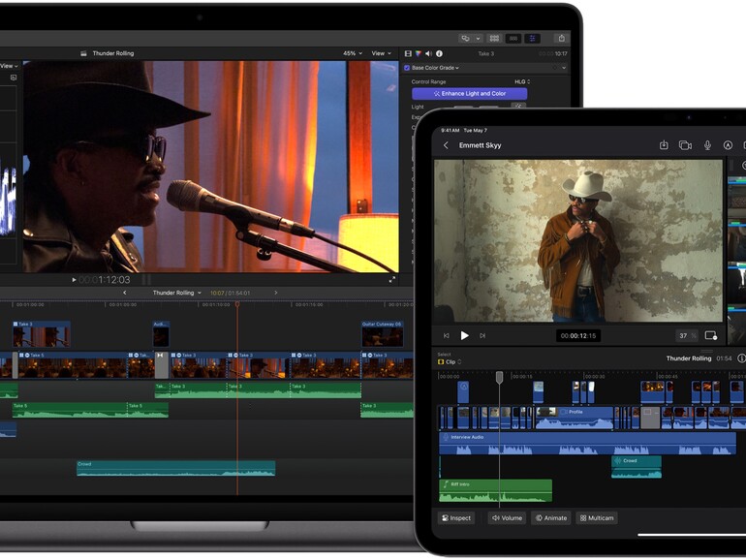The height and width of the screenshot is (560, 746).
Task: Open the iPad project info icon near 01:54
Action: (741, 358)
